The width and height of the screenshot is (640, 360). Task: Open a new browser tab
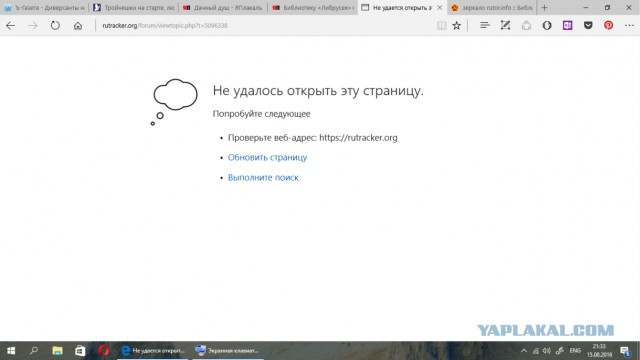pyautogui.click(x=544, y=7)
